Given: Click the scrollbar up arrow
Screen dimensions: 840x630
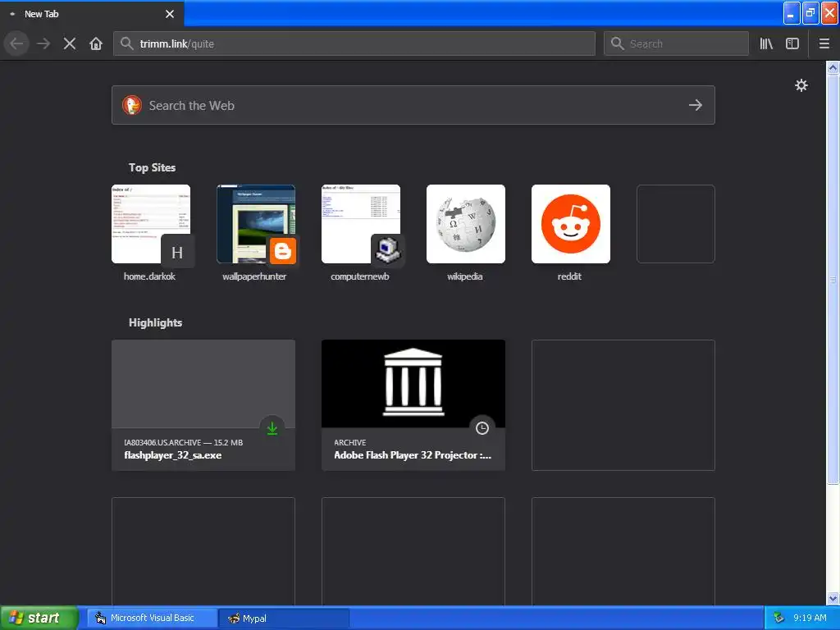Looking at the screenshot, I should (x=833, y=67).
